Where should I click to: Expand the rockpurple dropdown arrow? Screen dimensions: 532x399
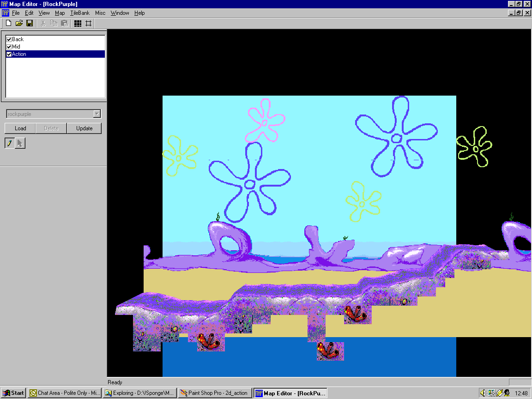click(97, 114)
